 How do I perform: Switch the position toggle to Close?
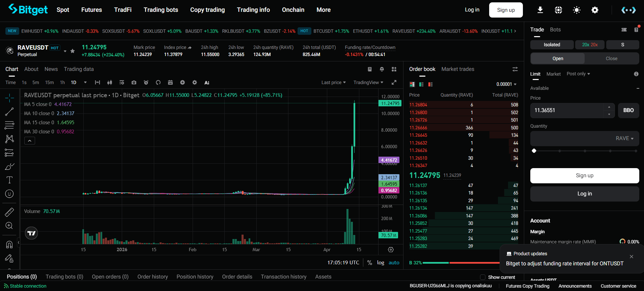(611, 58)
